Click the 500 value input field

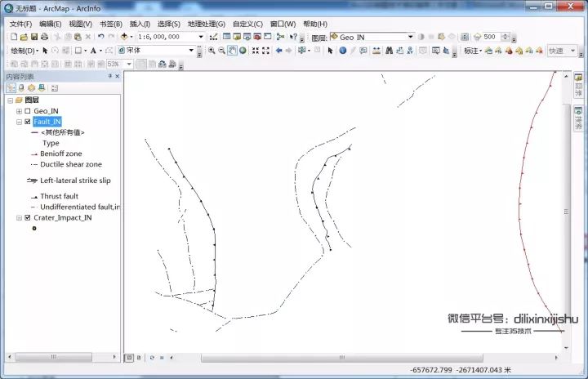[492, 37]
